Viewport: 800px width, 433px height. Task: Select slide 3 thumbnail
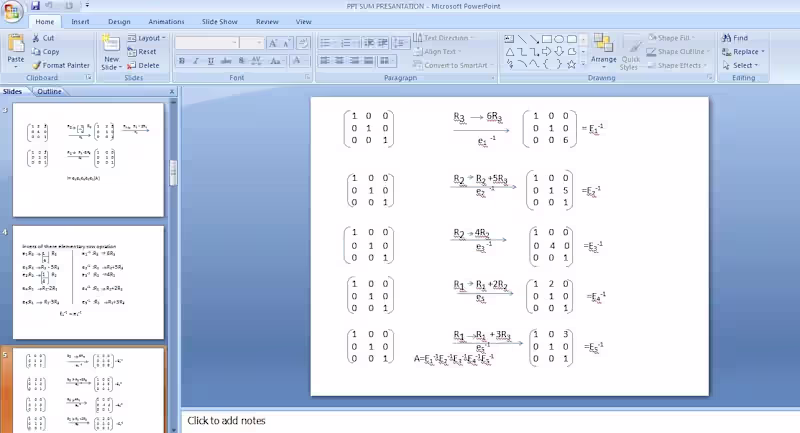(x=88, y=160)
